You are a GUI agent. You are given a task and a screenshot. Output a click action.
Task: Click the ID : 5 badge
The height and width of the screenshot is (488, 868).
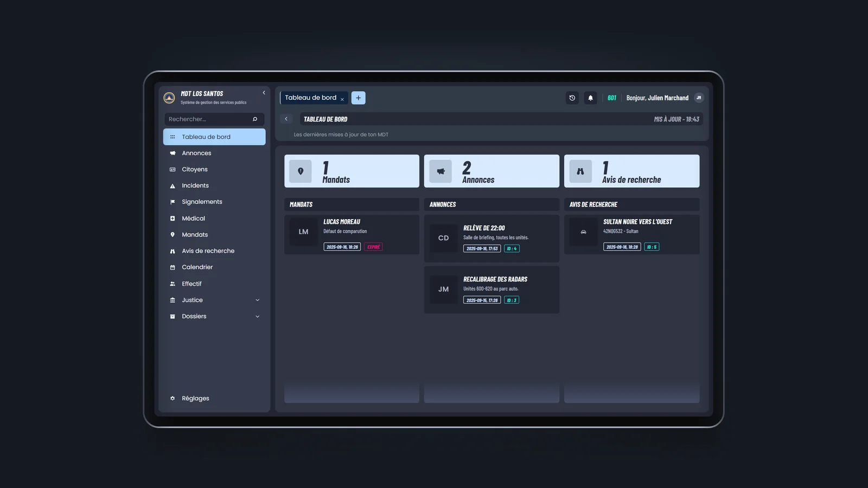[x=652, y=247]
